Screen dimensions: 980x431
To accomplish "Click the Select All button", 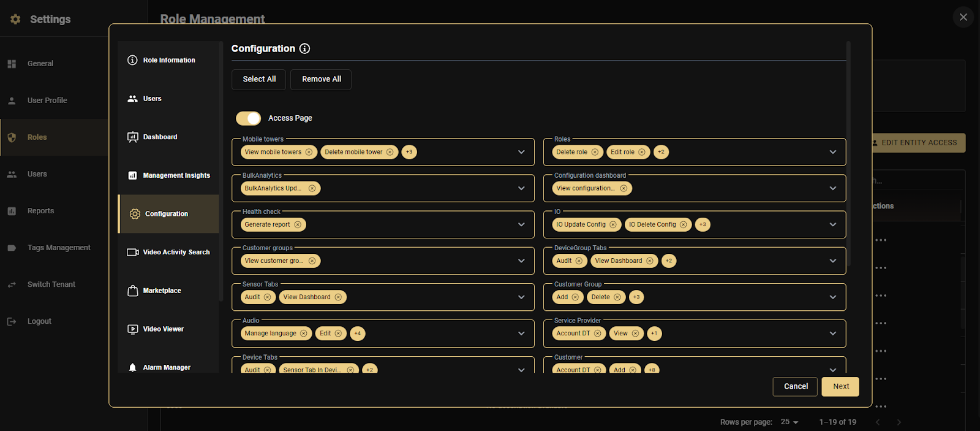I will 259,79.
